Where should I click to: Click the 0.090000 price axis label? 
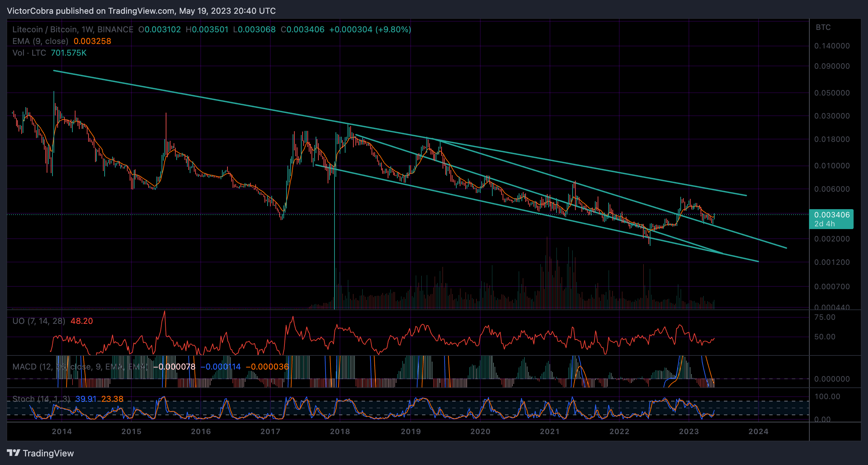click(x=832, y=66)
